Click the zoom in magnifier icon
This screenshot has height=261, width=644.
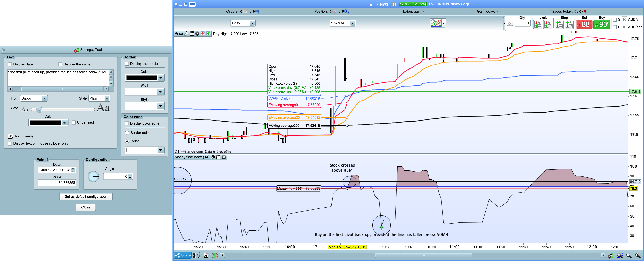[638, 255]
